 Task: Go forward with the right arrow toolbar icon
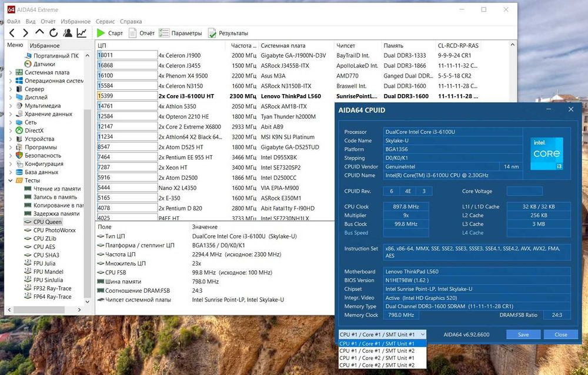point(25,33)
